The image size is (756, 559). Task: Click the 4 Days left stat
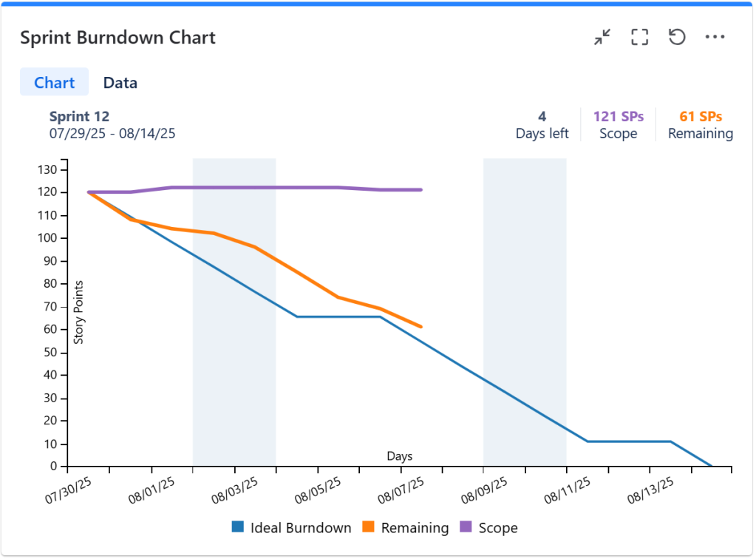click(x=542, y=124)
